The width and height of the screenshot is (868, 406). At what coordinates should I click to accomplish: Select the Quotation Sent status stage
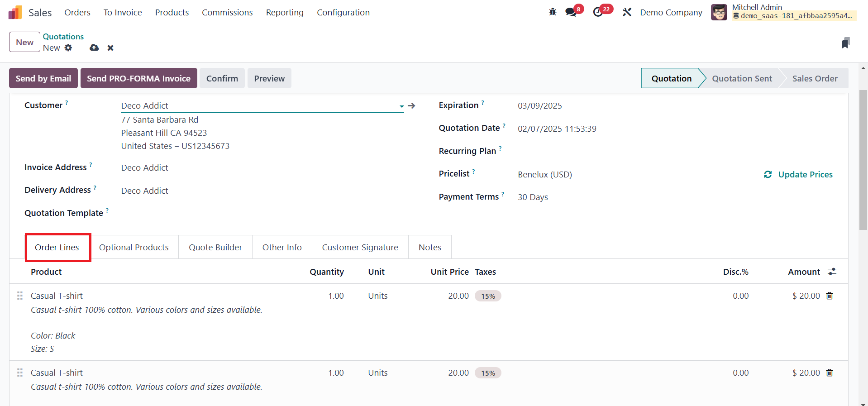(742, 78)
